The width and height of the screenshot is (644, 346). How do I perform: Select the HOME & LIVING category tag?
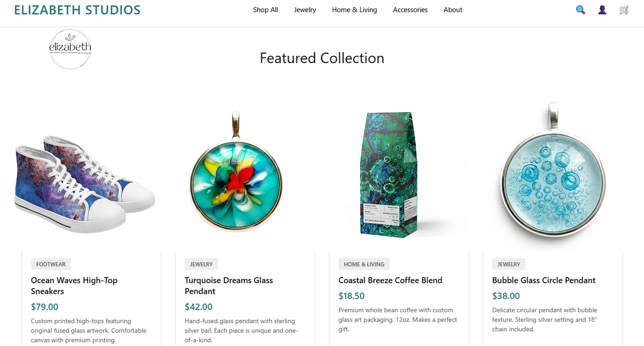pos(364,264)
